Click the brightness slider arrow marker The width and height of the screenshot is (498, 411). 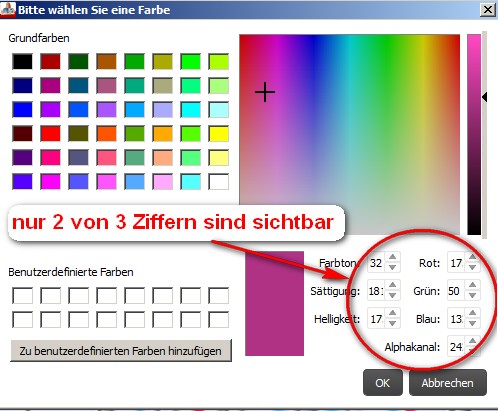485,97
